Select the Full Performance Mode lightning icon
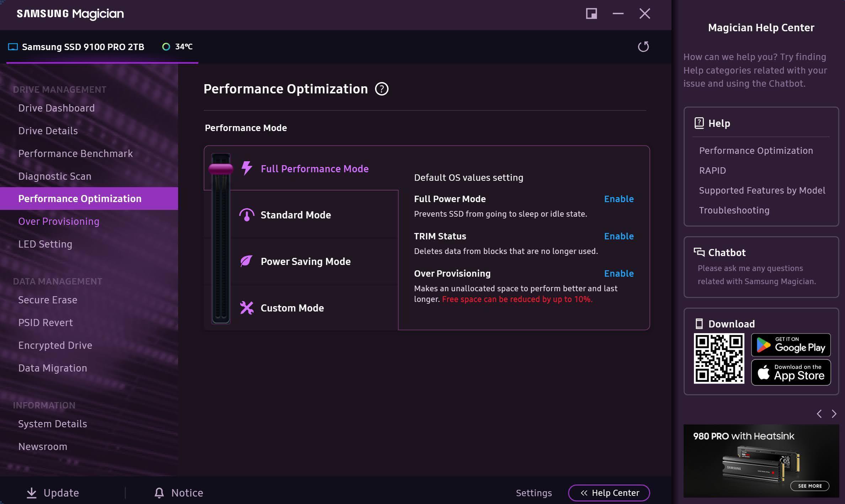 coord(247,168)
